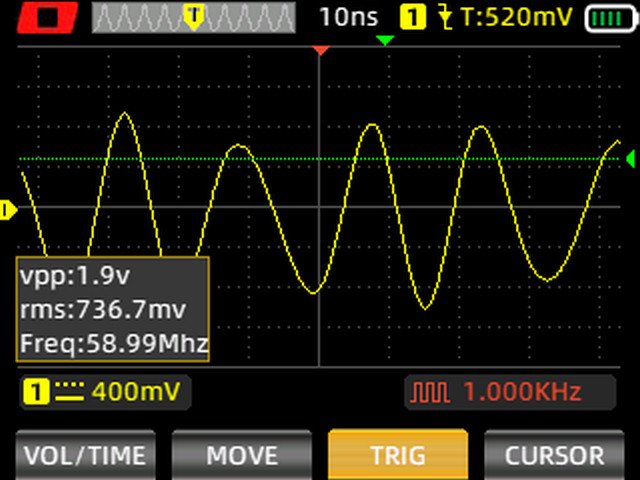This screenshot has width=640, height=480.
Task: Click the yellow channel 1 badge in top bar
Action: click(x=411, y=17)
